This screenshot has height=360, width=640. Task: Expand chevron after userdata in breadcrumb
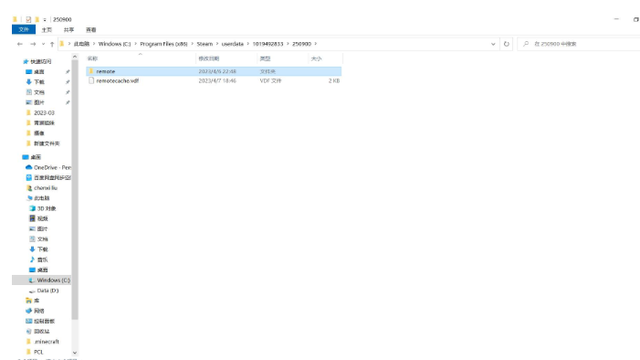click(x=248, y=44)
